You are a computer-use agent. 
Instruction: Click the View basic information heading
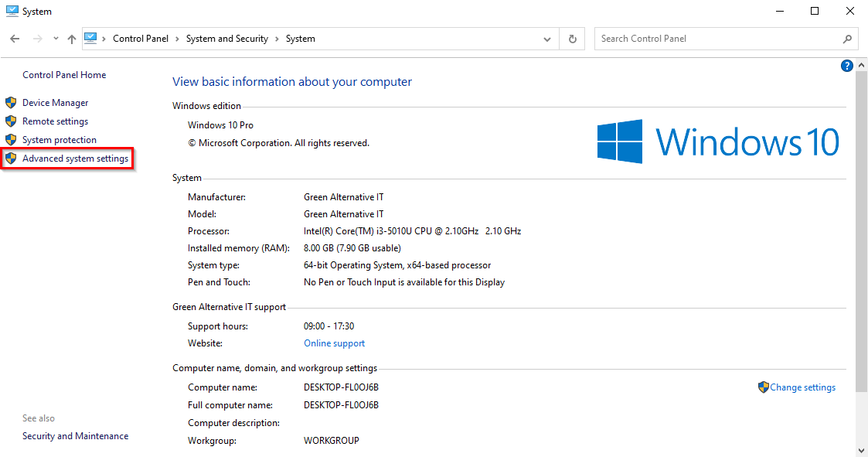[291, 82]
